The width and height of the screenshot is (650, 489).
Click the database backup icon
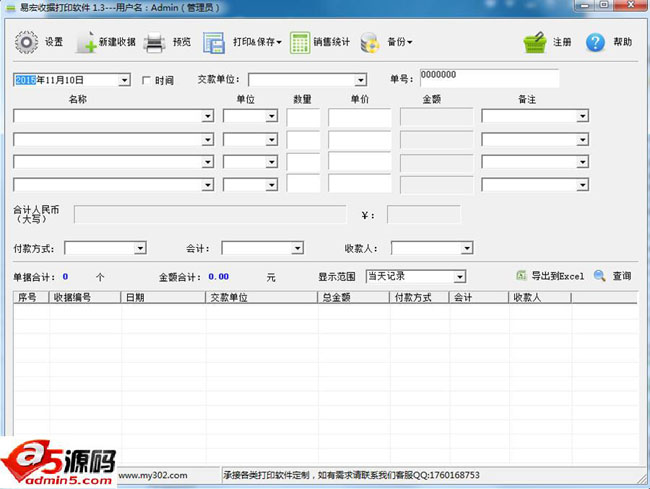370,43
